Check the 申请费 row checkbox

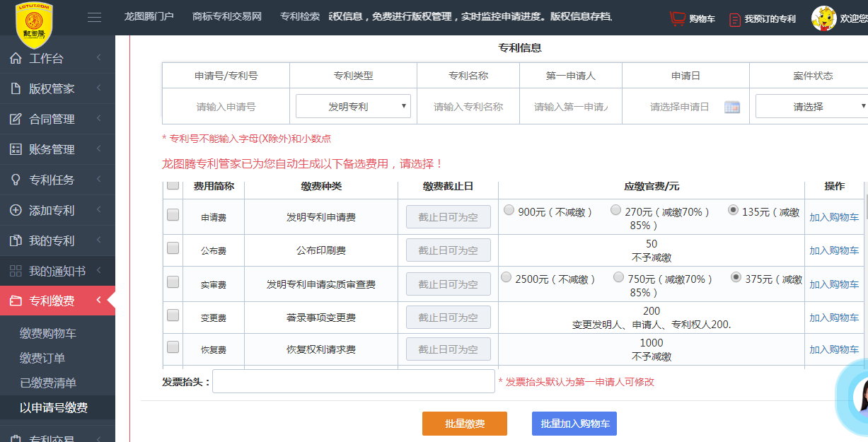pos(173,215)
